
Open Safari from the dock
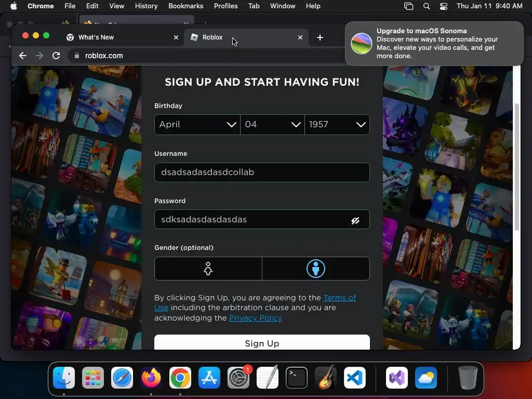point(122,378)
